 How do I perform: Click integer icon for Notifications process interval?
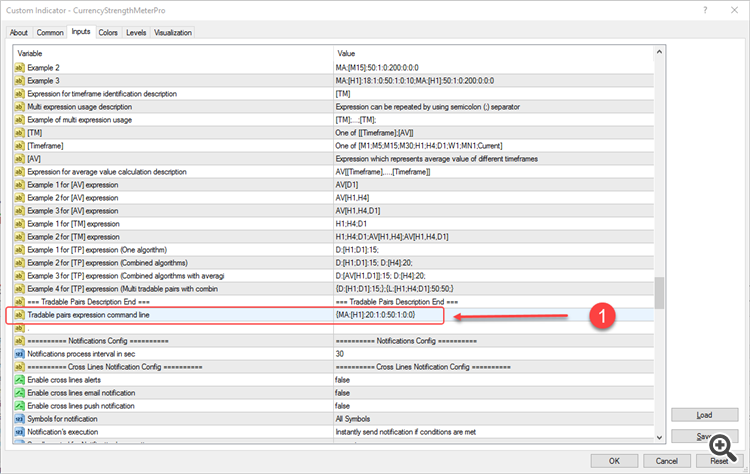point(19,354)
